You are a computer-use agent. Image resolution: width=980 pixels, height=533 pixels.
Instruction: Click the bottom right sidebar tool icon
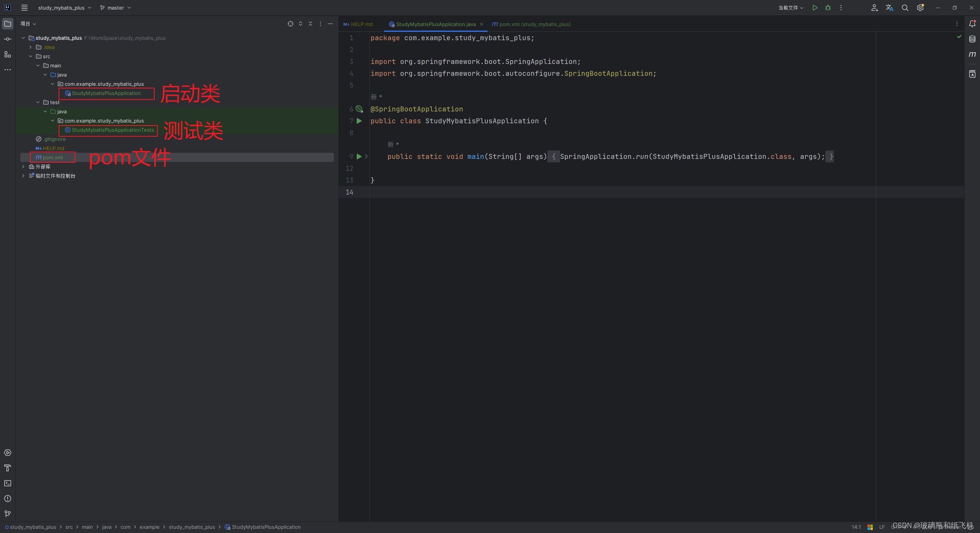click(972, 74)
